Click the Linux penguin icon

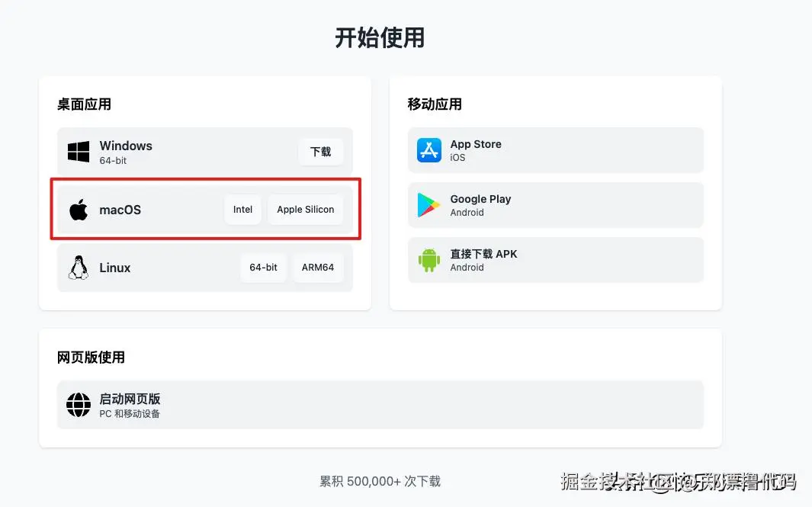(x=79, y=268)
